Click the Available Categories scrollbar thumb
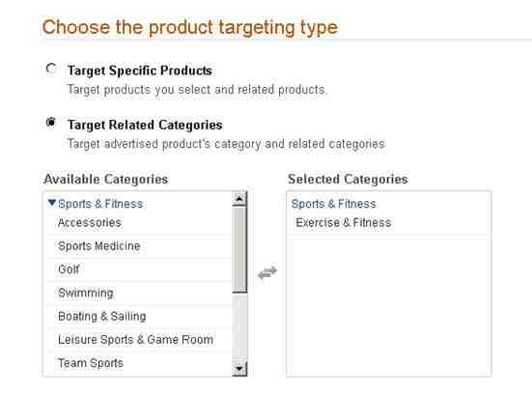The width and height of the screenshot is (532, 397). click(239, 249)
